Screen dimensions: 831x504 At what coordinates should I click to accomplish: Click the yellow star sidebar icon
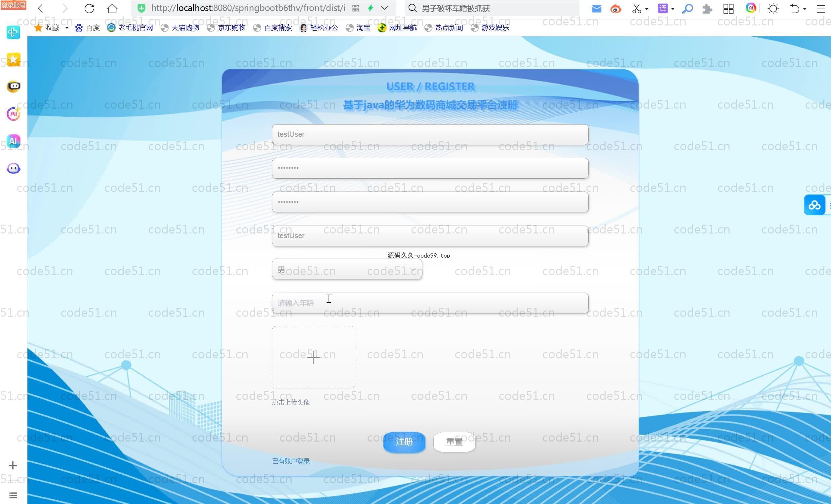pos(14,59)
